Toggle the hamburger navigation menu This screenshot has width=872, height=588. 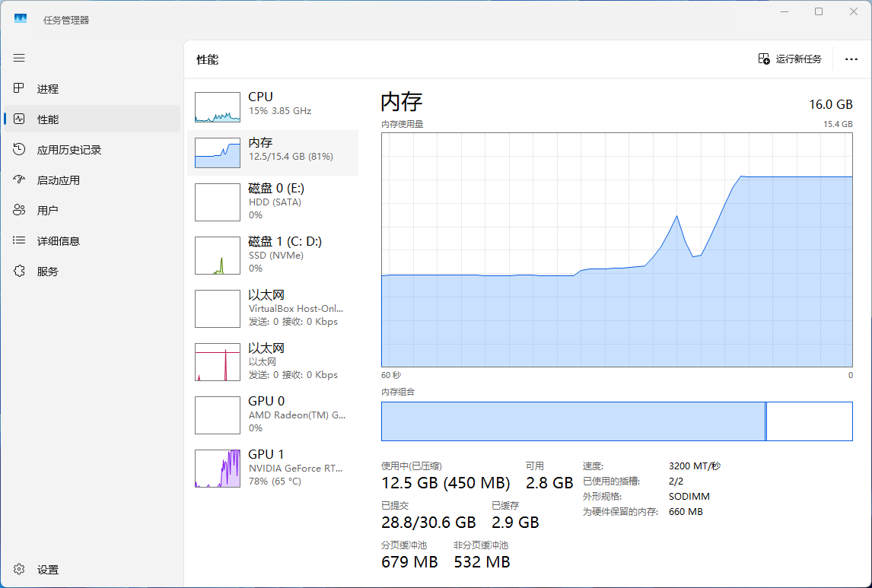click(19, 58)
